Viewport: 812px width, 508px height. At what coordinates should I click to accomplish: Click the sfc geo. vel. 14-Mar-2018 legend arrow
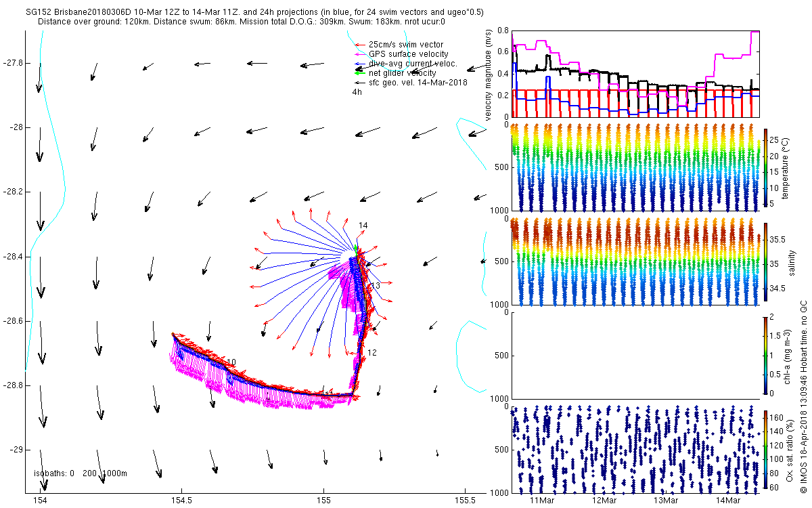[x=359, y=82]
